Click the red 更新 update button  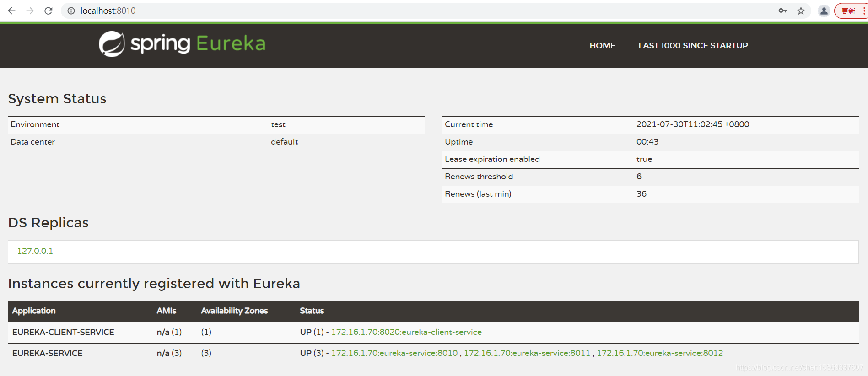pyautogui.click(x=849, y=11)
